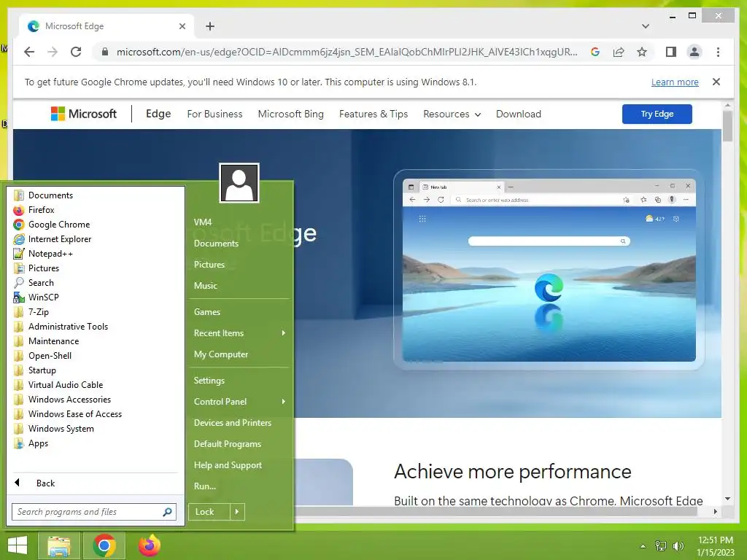Click the Lock button

(x=209, y=512)
